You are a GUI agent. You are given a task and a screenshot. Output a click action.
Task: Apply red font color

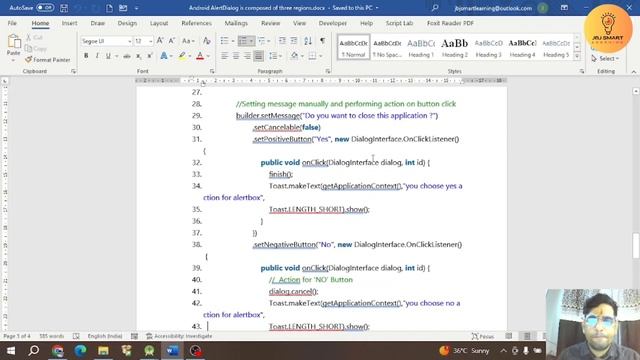pos(200,56)
